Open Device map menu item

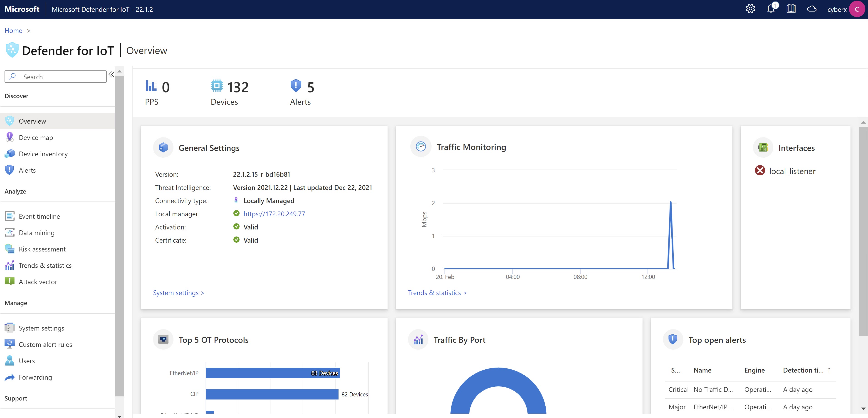57,137
